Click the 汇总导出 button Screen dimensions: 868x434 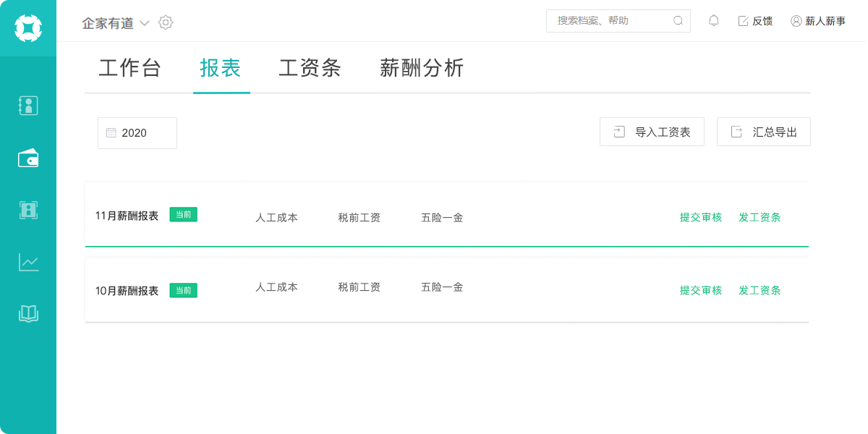pyautogui.click(x=764, y=132)
